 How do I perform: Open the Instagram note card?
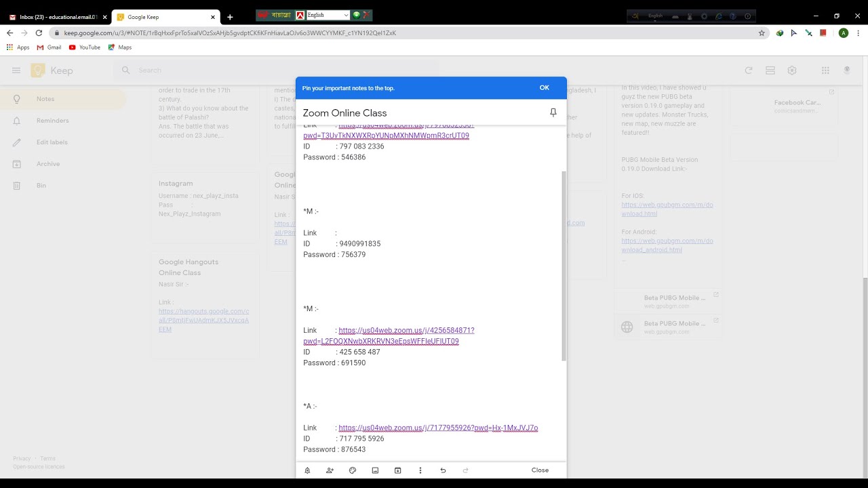(x=205, y=207)
